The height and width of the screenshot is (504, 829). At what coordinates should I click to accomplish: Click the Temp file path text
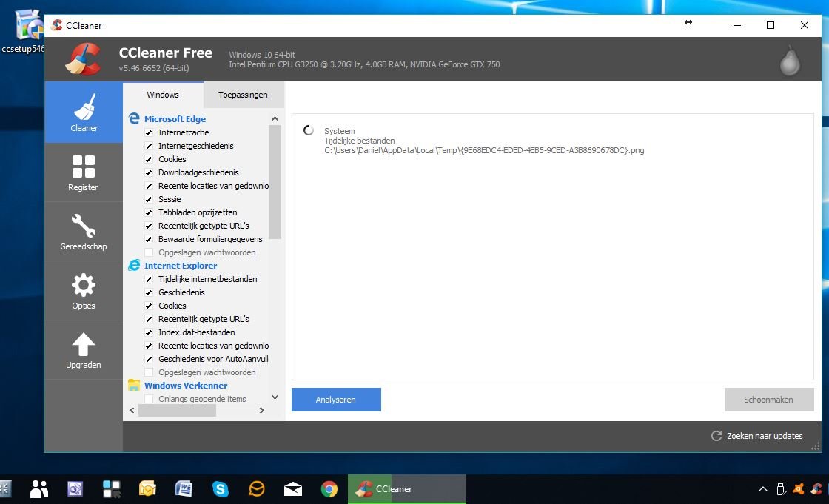(484, 150)
